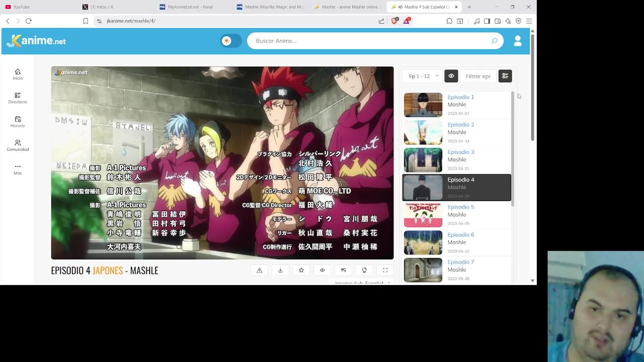The width and height of the screenshot is (644, 362).
Task: Share this page via share icon
Action: click(x=381, y=21)
